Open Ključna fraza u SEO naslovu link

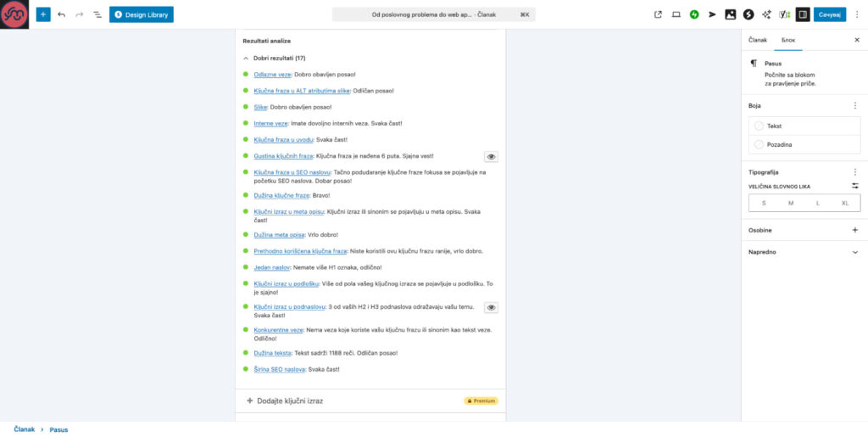coord(292,172)
